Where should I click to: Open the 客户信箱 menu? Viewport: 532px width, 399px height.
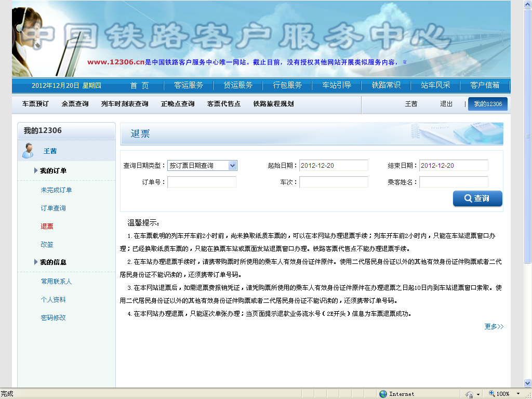click(485, 86)
